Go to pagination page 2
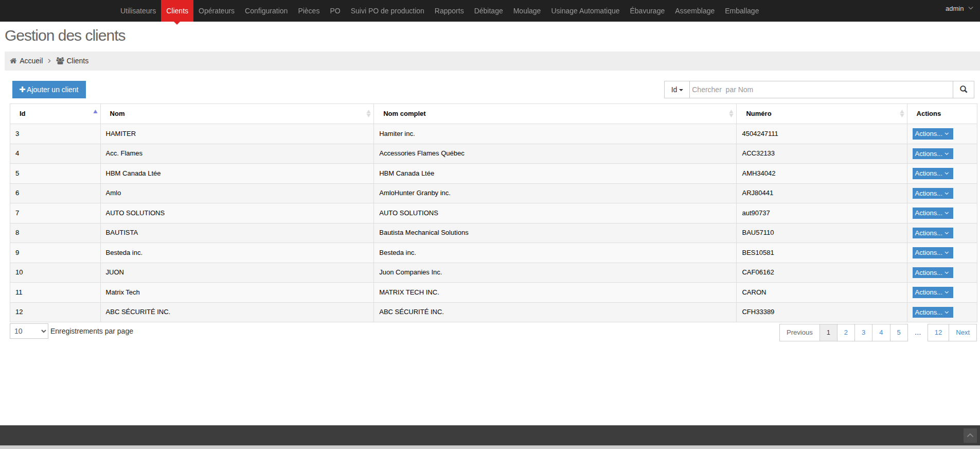 [846, 333]
